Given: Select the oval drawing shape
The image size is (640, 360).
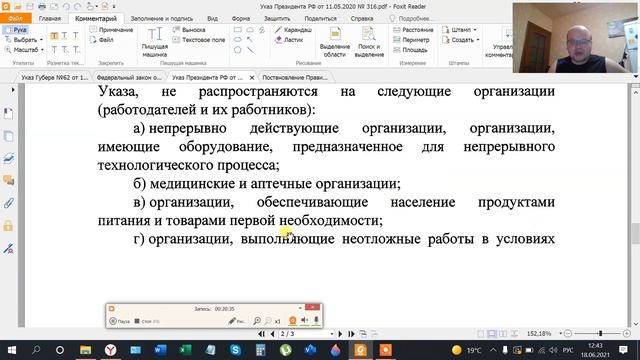Looking at the screenshot, I should [x=238, y=40].
